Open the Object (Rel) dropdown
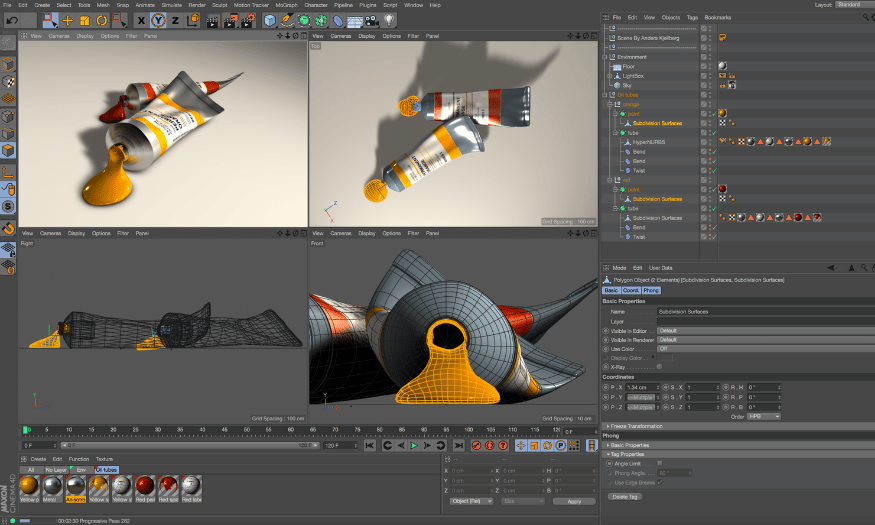Image resolution: width=875 pixels, height=525 pixels. (x=472, y=501)
